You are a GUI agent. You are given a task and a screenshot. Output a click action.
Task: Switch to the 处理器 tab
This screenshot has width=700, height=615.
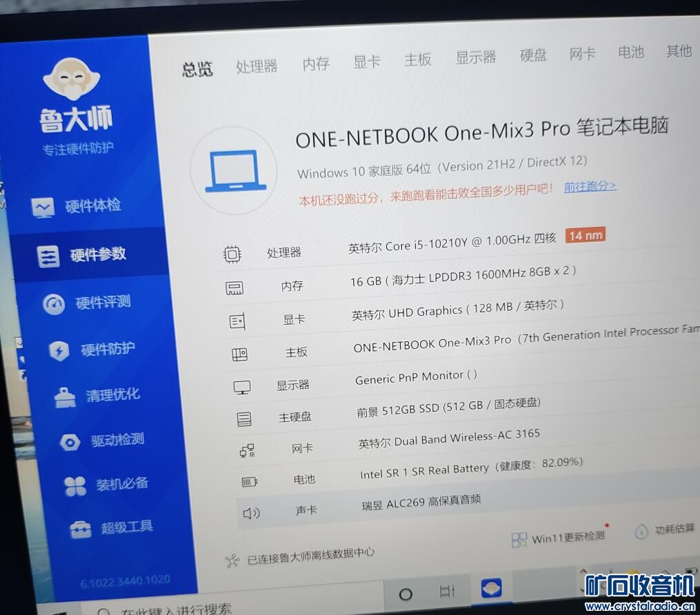(257, 66)
